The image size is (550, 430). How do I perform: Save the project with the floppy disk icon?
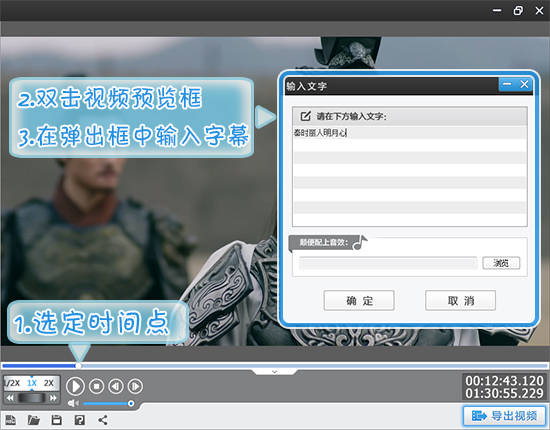tap(56, 420)
